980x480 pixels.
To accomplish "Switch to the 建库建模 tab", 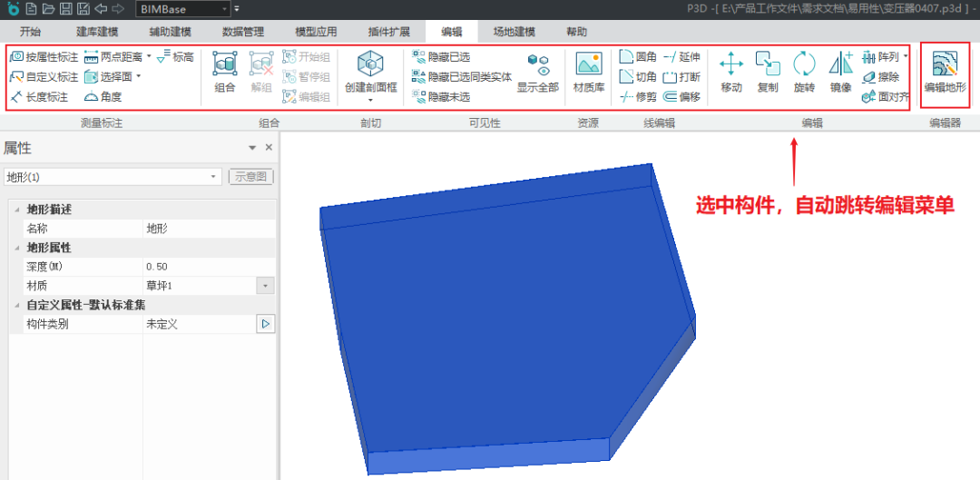I will (97, 32).
